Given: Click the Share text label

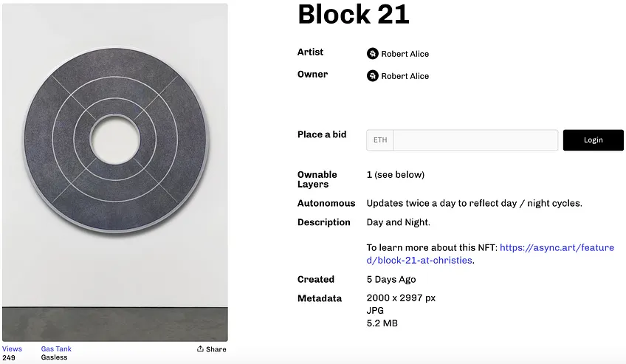Looking at the screenshot, I should pos(216,349).
